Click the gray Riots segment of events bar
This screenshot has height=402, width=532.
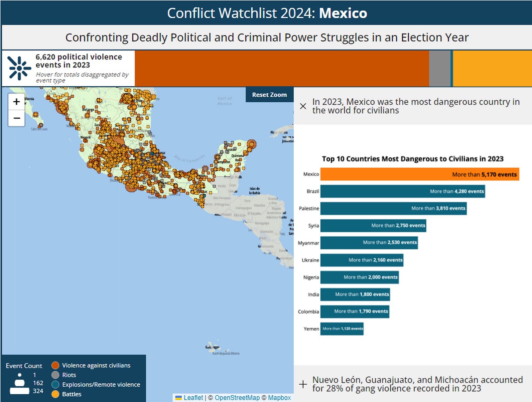click(440, 68)
